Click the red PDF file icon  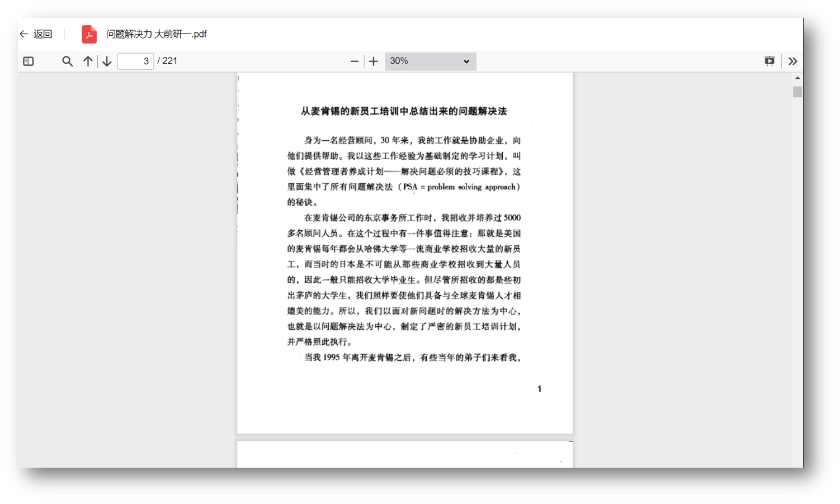[89, 34]
